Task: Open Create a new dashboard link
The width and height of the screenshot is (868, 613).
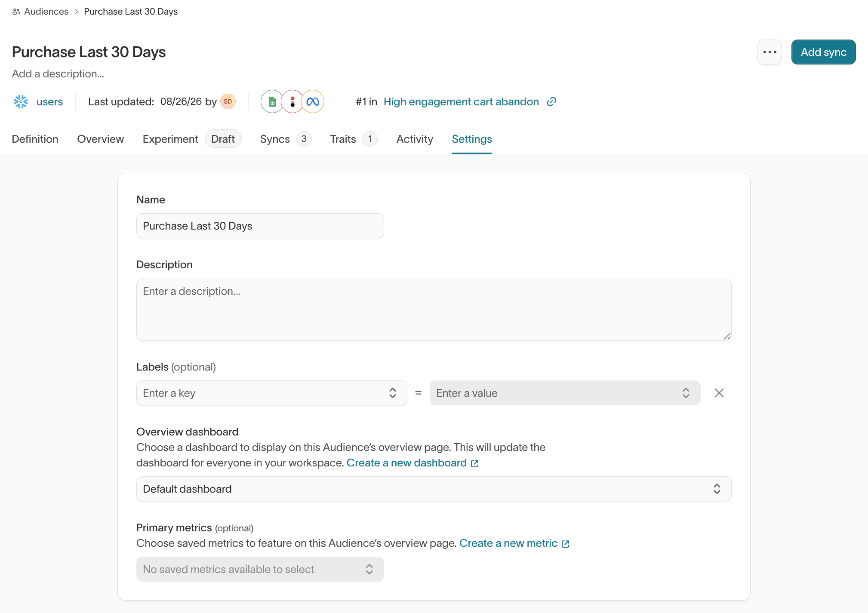Action: pos(412,463)
